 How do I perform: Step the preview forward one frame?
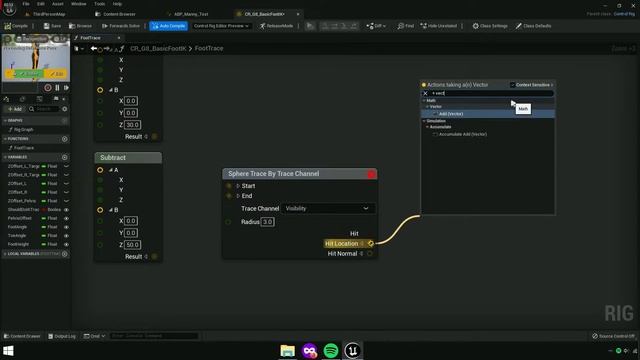point(66,87)
